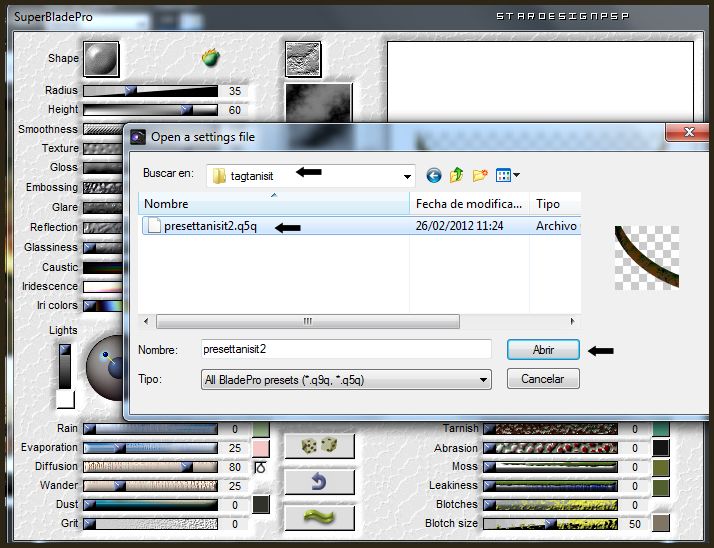Click the Glassiness slider handle

click(90, 248)
